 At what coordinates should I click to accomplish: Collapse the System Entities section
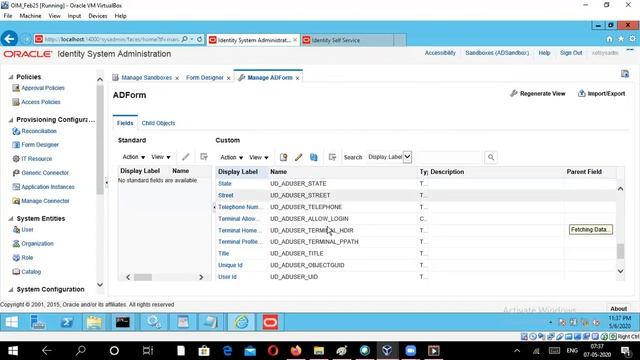(x=11, y=218)
